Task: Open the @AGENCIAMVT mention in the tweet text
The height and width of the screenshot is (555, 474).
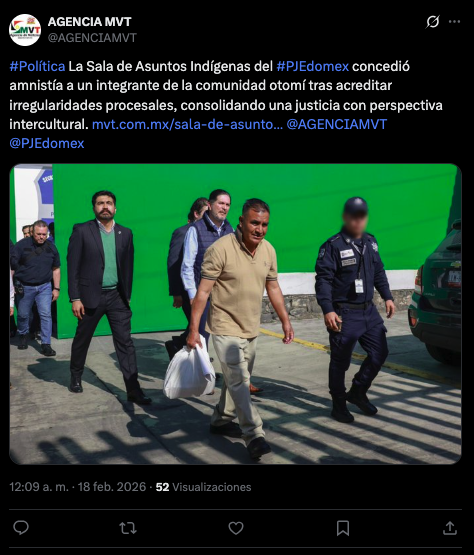Action: pyautogui.click(x=337, y=124)
